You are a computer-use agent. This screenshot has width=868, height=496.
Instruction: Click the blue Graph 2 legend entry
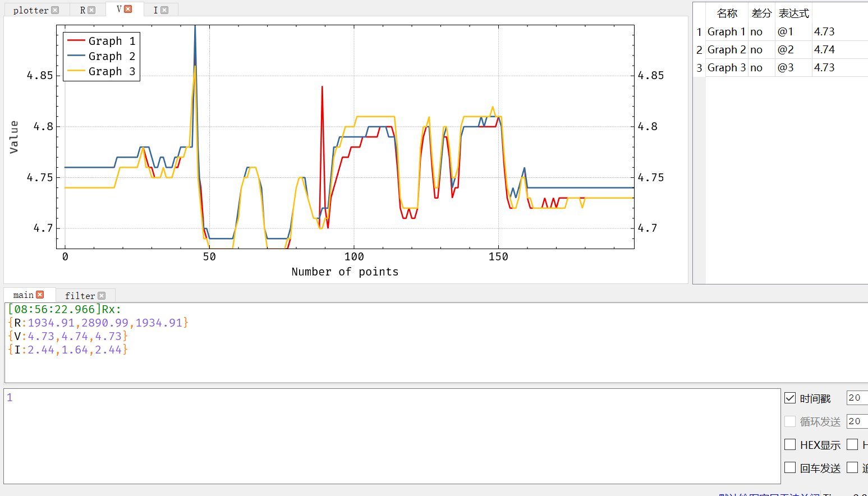102,56
